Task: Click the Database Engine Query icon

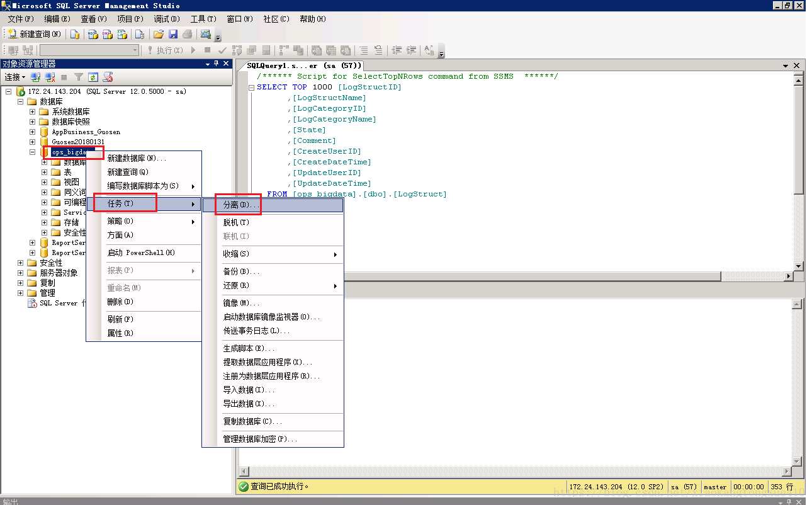Action: pyautogui.click(x=75, y=34)
